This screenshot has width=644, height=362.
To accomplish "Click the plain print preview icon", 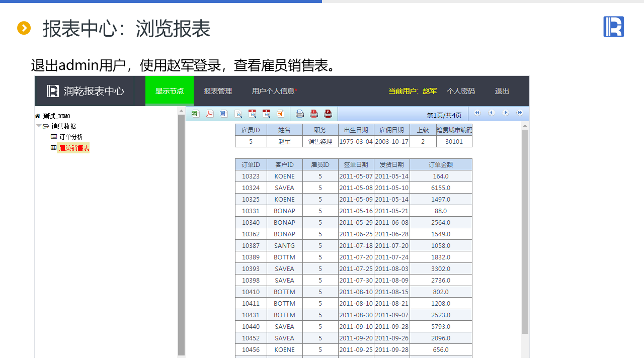I will (x=238, y=114).
